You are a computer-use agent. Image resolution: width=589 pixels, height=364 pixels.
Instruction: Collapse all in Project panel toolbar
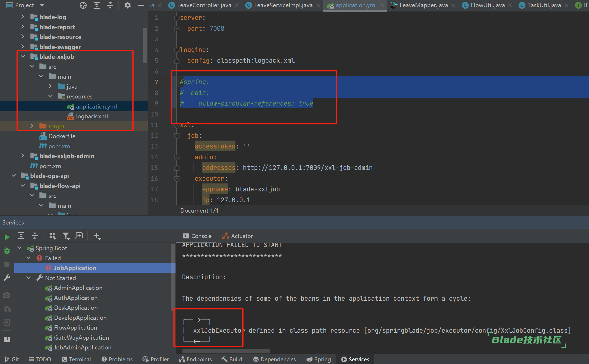[x=110, y=5]
